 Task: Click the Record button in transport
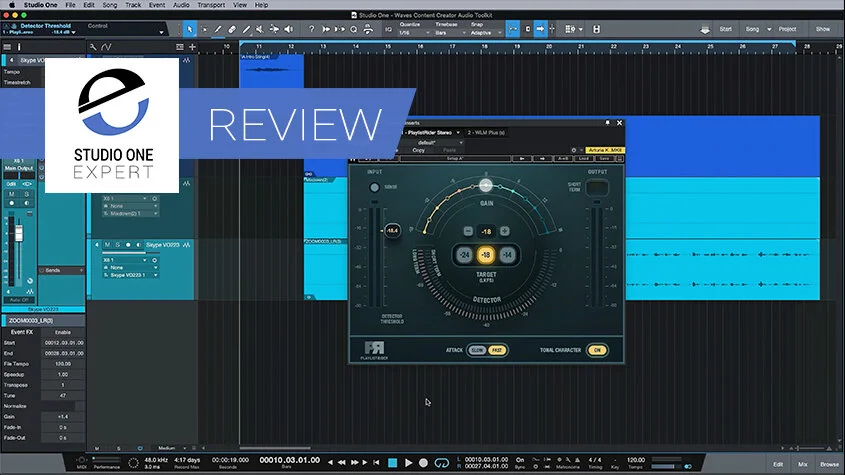(424, 463)
